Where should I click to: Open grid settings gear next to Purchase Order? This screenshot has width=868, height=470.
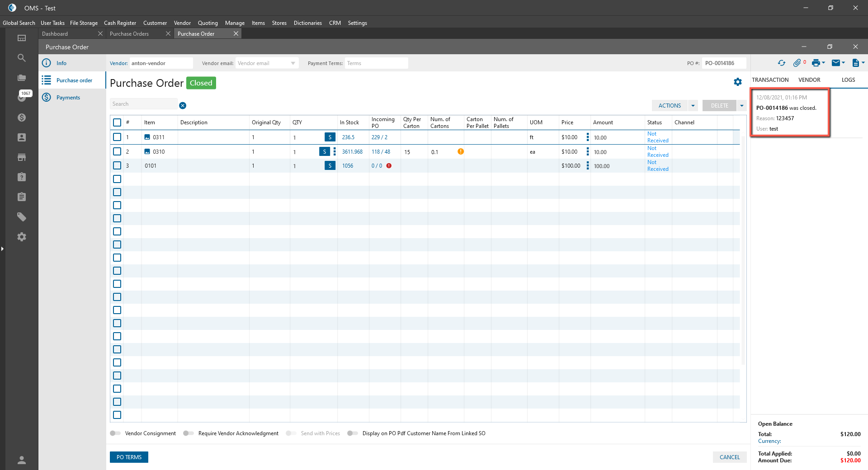click(738, 82)
